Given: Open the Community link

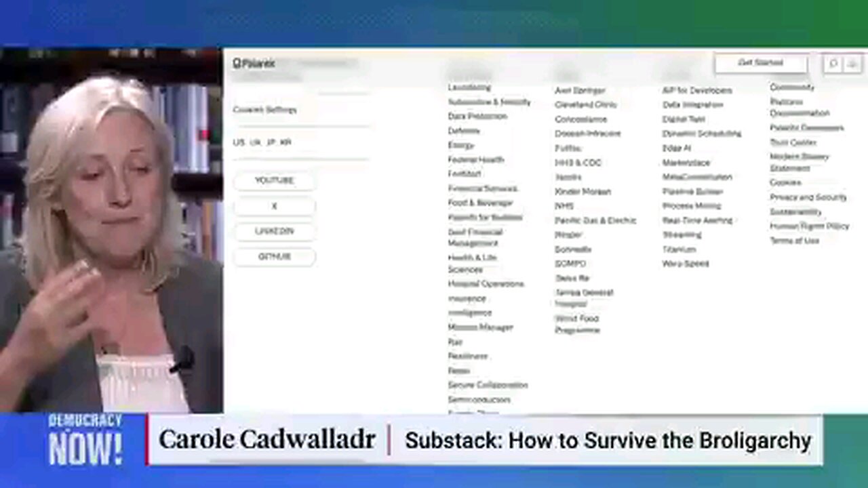Looking at the screenshot, I should point(792,87).
